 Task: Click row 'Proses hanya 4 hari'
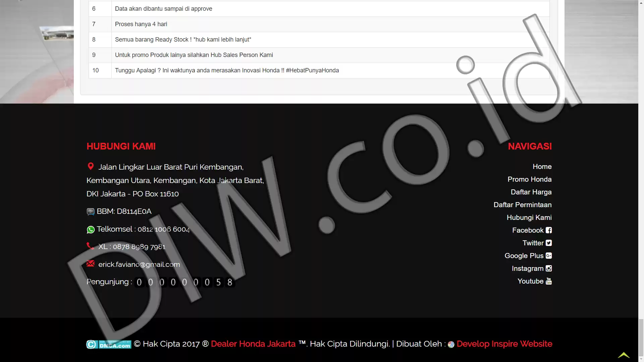click(319, 24)
